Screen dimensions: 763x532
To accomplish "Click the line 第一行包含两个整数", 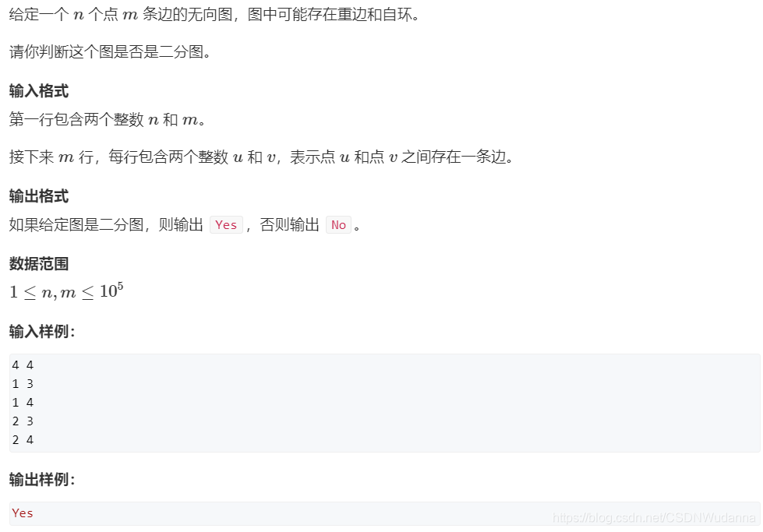I will tap(108, 119).
